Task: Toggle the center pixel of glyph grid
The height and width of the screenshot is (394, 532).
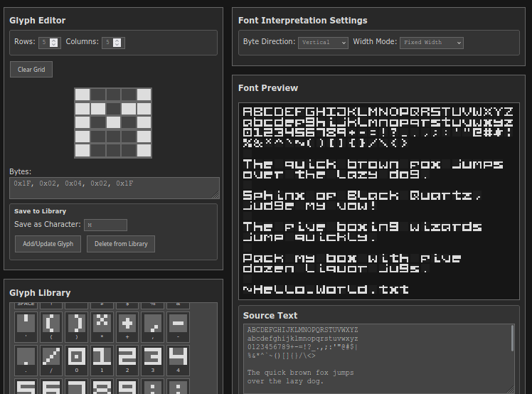Action: pos(113,122)
